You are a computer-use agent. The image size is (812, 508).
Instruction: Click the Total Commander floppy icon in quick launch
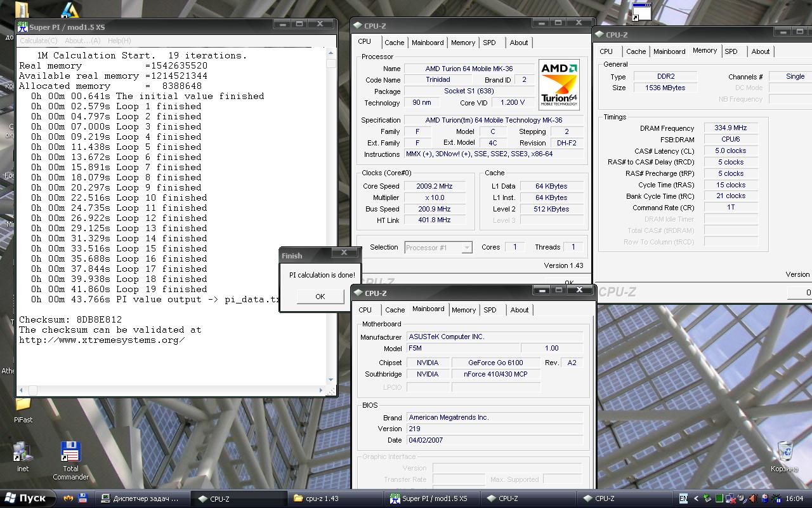(82, 498)
